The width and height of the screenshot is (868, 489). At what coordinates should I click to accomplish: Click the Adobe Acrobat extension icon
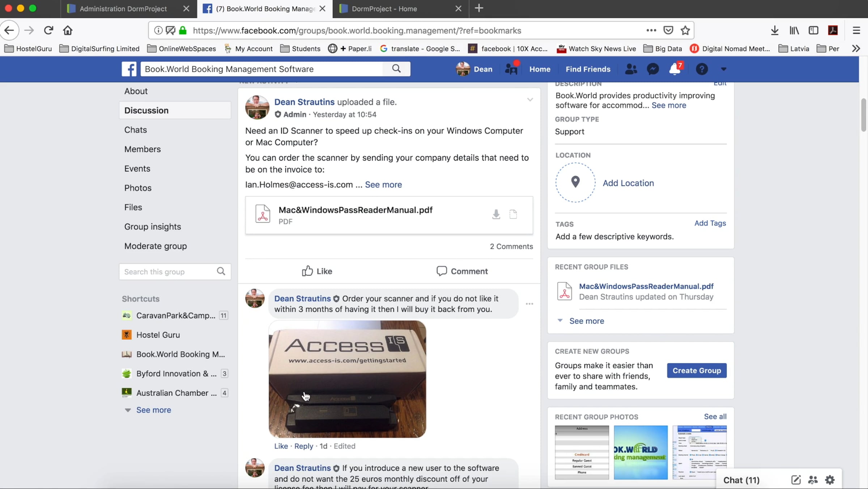click(x=833, y=30)
